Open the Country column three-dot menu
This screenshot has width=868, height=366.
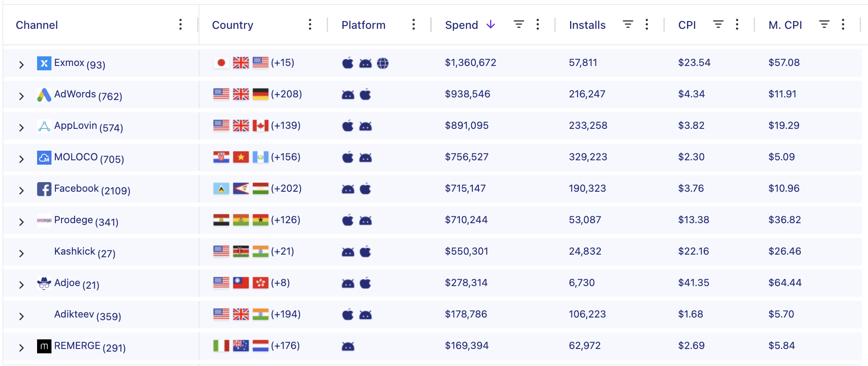tap(310, 24)
